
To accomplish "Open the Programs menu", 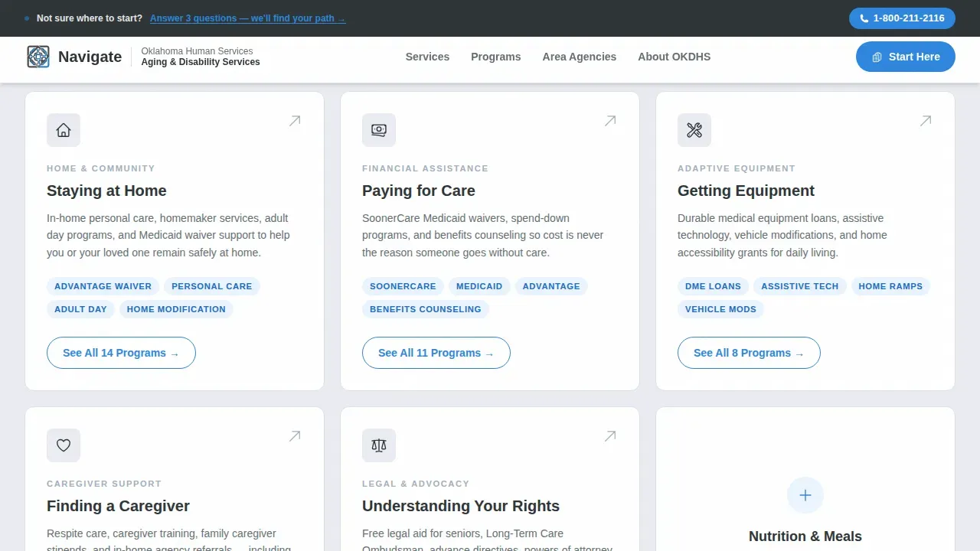I will pyautogui.click(x=496, y=57).
